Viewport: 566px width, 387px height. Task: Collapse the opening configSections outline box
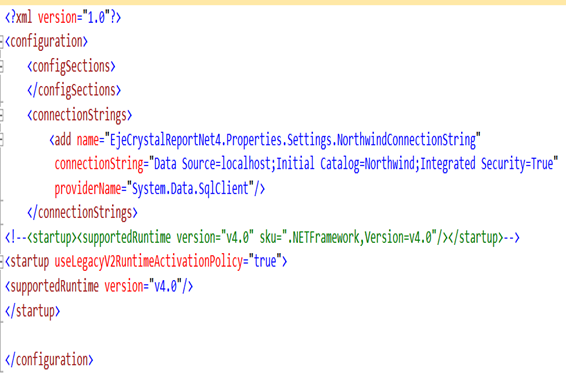(1, 66)
